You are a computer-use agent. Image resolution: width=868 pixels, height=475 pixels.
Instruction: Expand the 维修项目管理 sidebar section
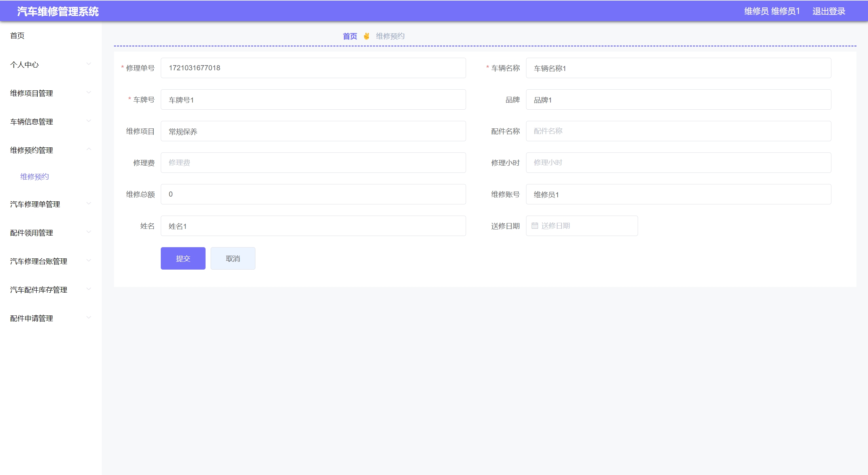click(32, 93)
